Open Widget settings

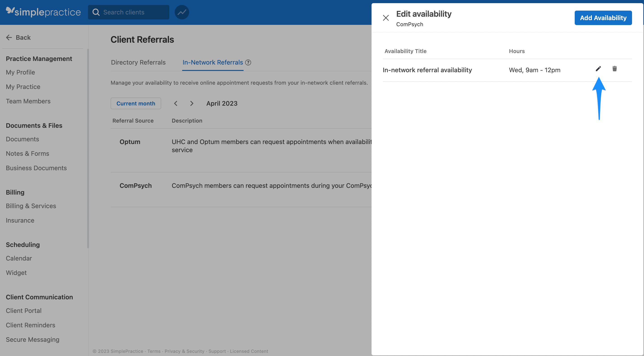coord(16,273)
